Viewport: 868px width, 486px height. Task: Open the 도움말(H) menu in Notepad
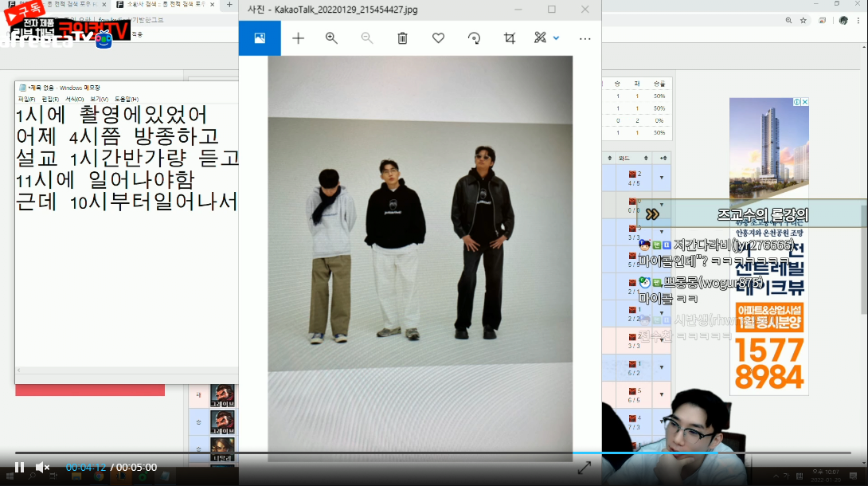(126, 99)
